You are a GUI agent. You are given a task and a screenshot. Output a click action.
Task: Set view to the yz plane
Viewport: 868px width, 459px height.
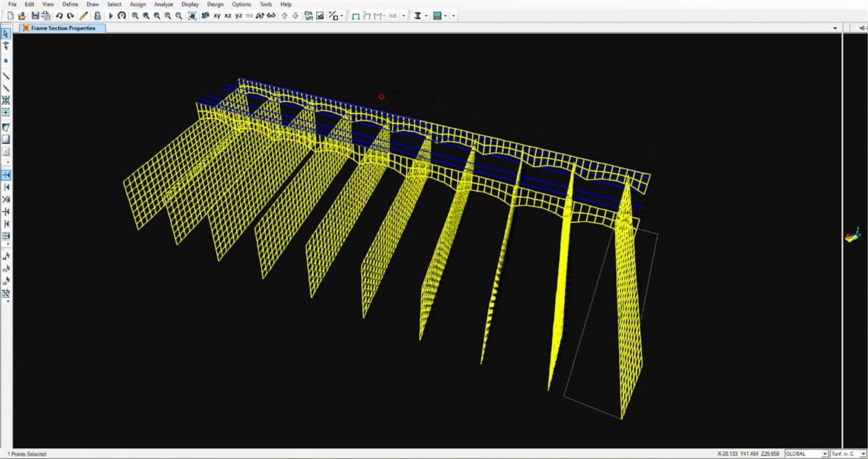[x=239, y=15]
